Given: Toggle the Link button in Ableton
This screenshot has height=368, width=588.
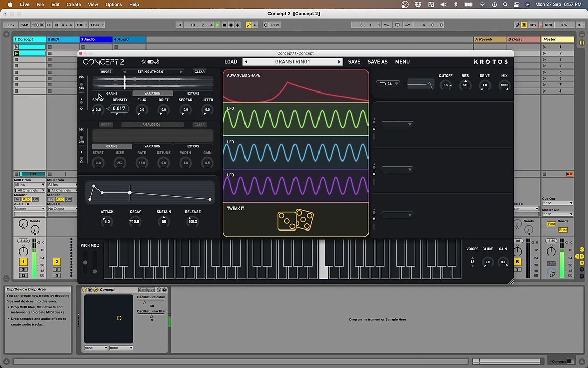Looking at the screenshot, I should 11,25.
